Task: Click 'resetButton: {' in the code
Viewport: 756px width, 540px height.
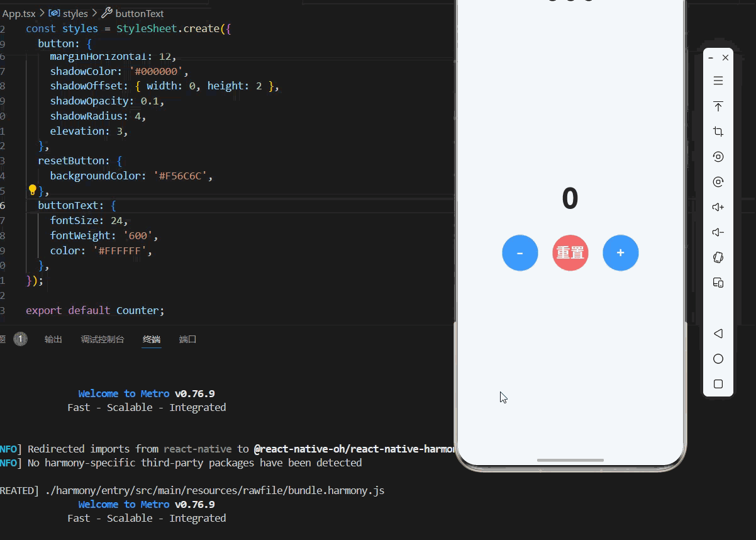Action: (80, 160)
